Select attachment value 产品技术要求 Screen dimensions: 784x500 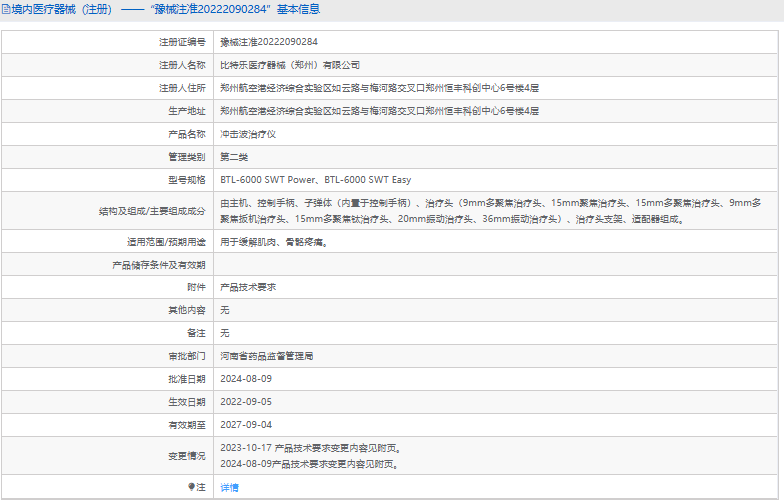pos(248,287)
